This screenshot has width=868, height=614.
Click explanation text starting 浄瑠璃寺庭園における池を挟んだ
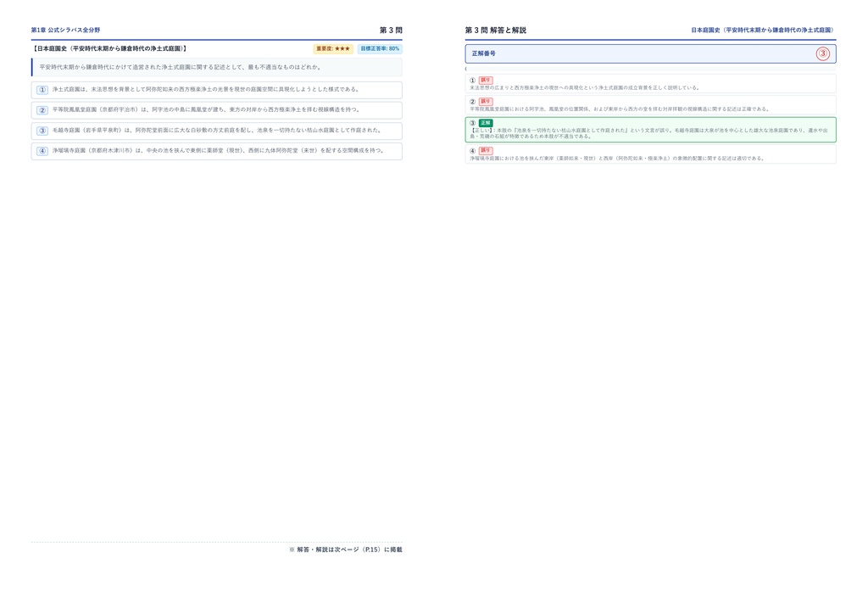tap(618, 159)
